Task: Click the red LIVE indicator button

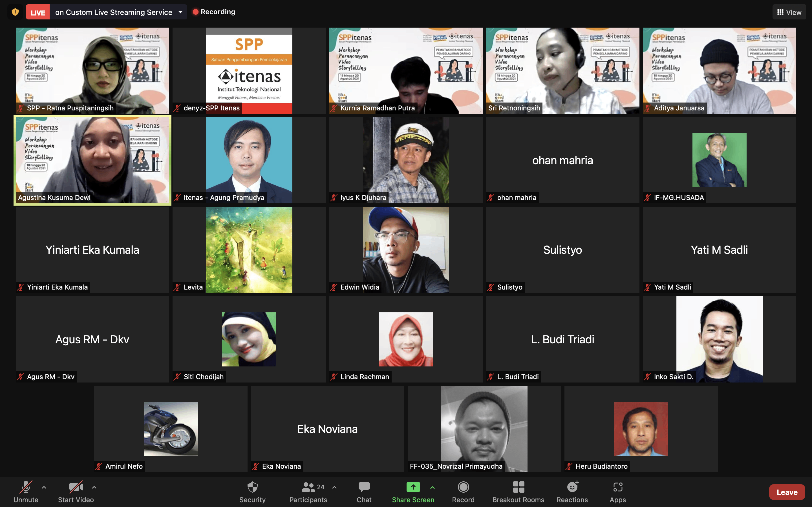Action: click(x=37, y=12)
